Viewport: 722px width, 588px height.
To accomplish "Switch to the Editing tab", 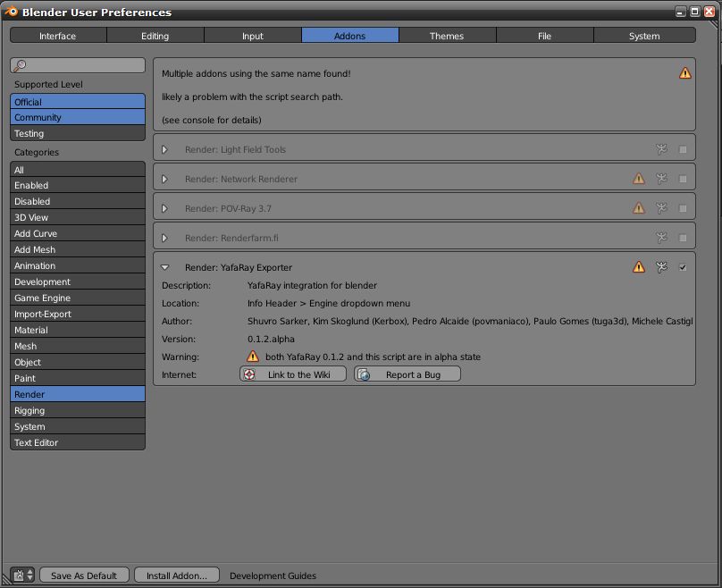I will pyautogui.click(x=155, y=36).
